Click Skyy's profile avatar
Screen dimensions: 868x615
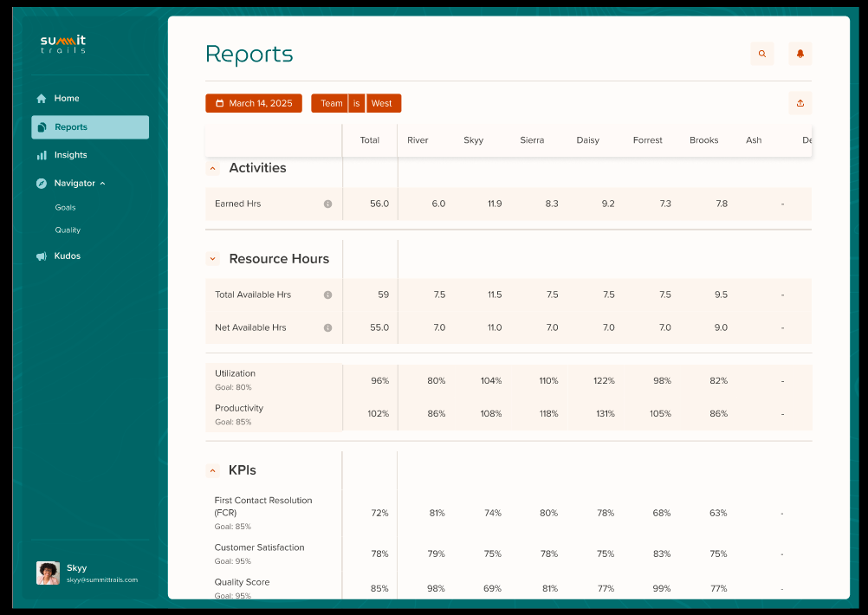click(48, 573)
